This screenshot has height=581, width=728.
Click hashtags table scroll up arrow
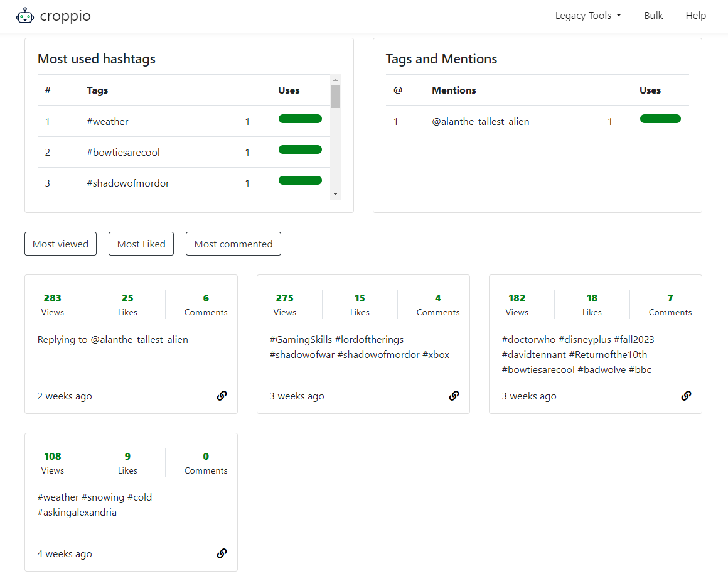[x=335, y=80]
